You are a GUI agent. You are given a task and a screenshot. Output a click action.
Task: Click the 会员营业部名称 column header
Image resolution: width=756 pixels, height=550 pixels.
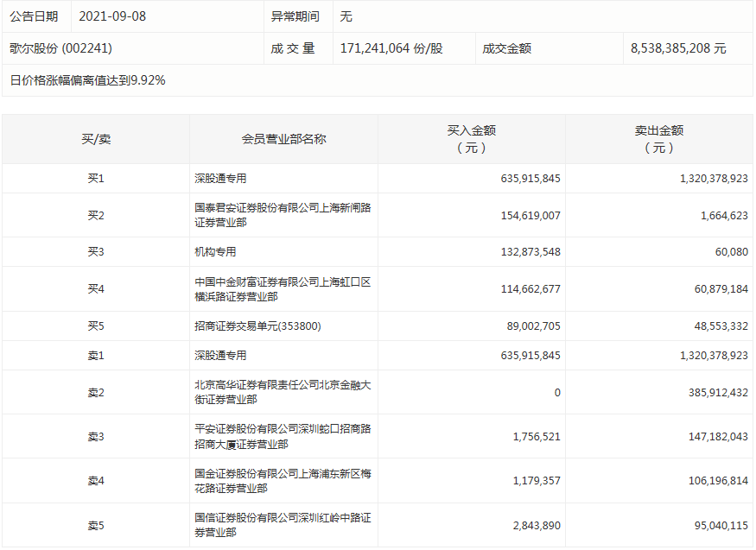coord(283,139)
